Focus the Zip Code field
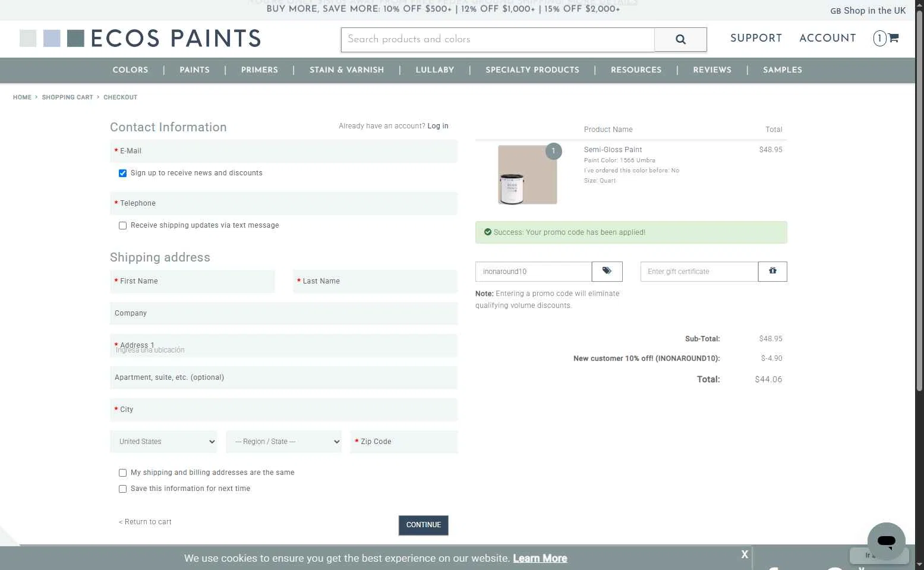The width and height of the screenshot is (924, 570). 404,442
